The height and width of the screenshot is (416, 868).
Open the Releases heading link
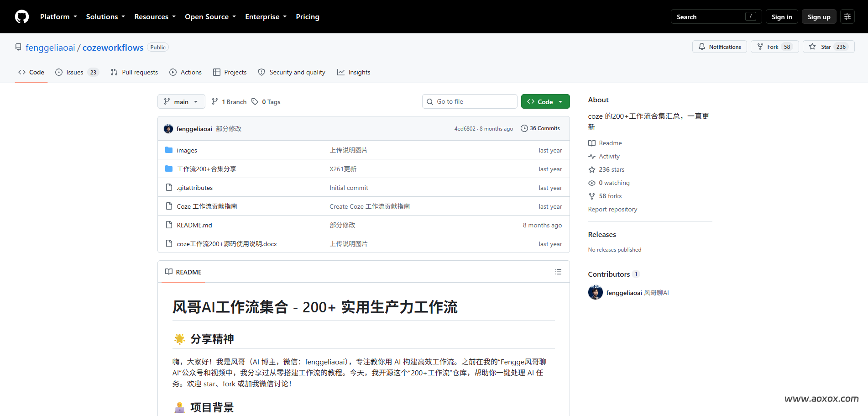602,234
